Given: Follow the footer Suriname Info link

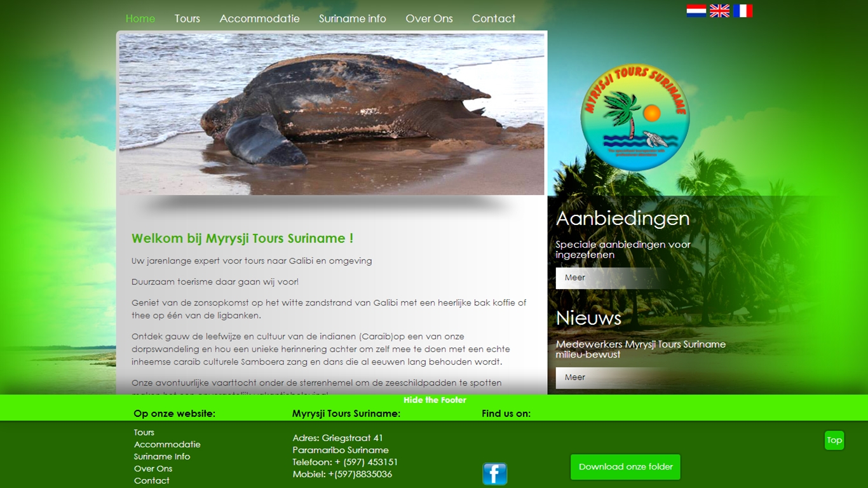Looking at the screenshot, I should click(162, 457).
